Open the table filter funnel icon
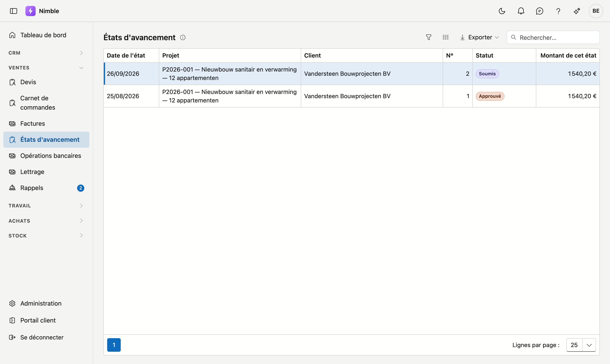The width and height of the screenshot is (610, 364). pos(429,37)
